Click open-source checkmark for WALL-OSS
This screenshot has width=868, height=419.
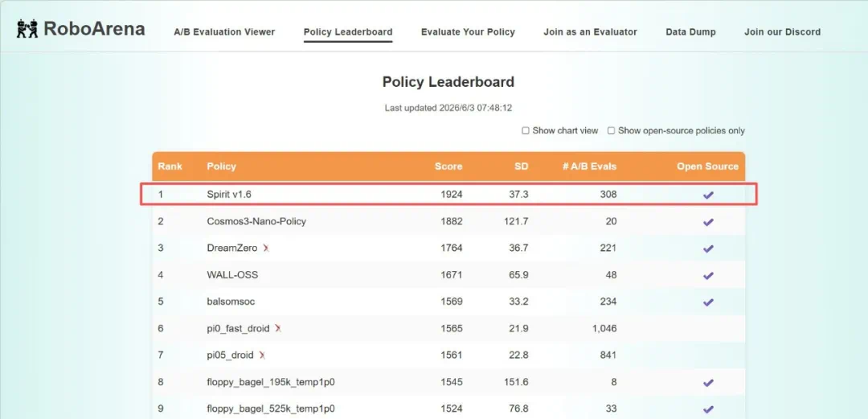pos(708,276)
